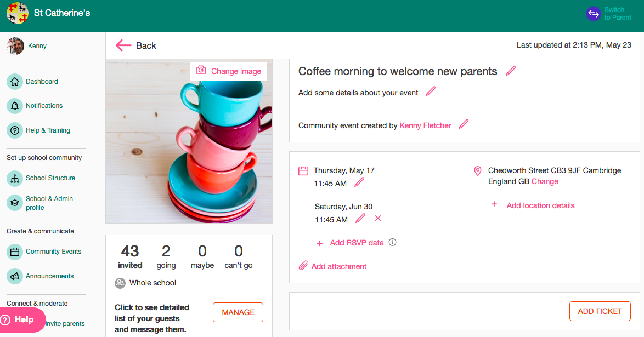The height and width of the screenshot is (337, 644).
Task: Go back using the pink arrow
Action: tap(123, 45)
